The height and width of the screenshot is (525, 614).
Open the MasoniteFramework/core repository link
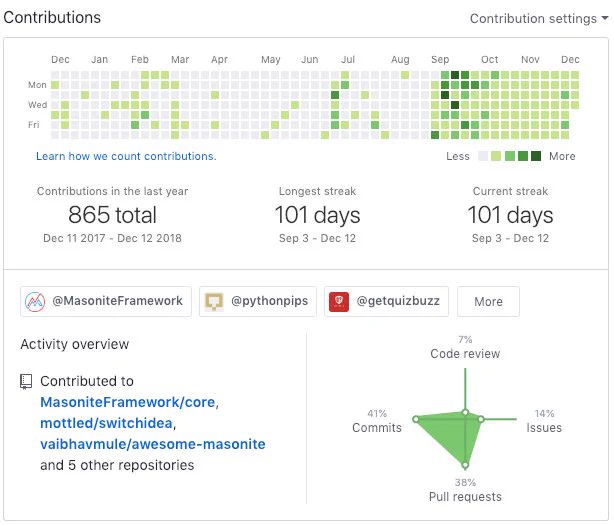[x=128, y=402]
